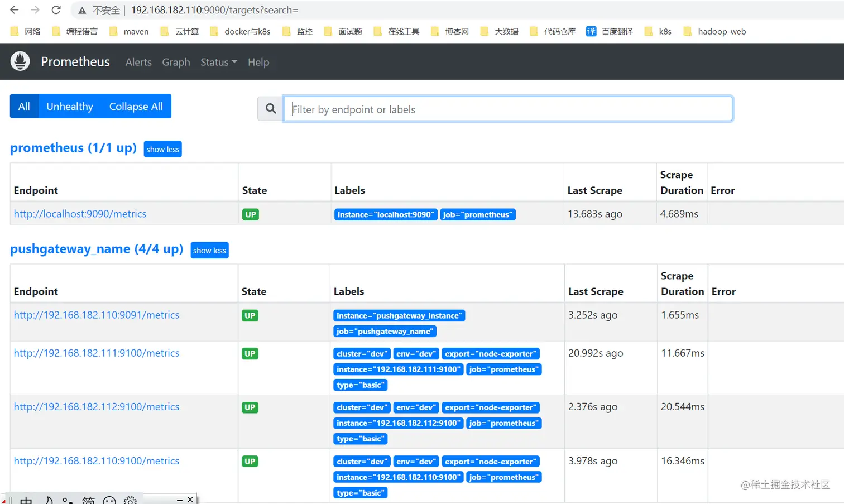
Task: Click the browser forward arrow
Action: coord(35,10)
